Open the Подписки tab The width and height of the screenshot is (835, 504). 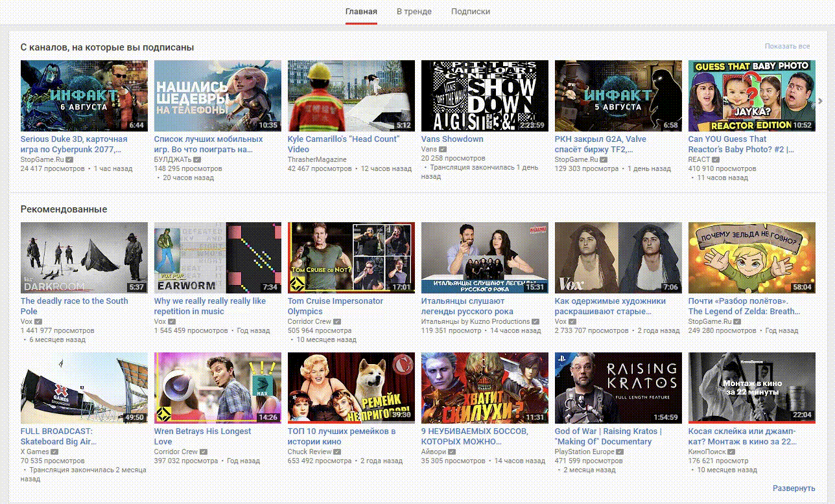(x=471, y=12)
